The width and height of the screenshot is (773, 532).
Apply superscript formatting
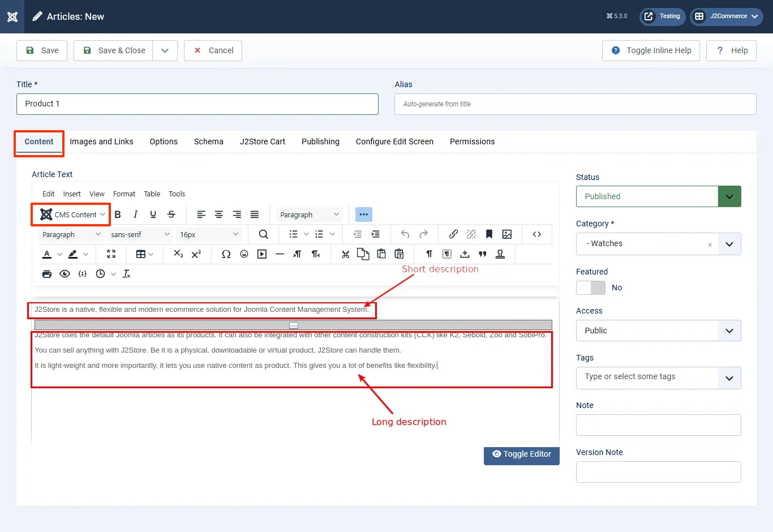click(x=196, y=254)
